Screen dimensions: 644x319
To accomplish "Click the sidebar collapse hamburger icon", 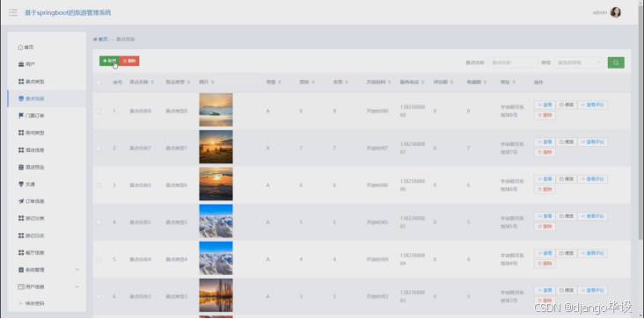I will (x=13, y=12).
